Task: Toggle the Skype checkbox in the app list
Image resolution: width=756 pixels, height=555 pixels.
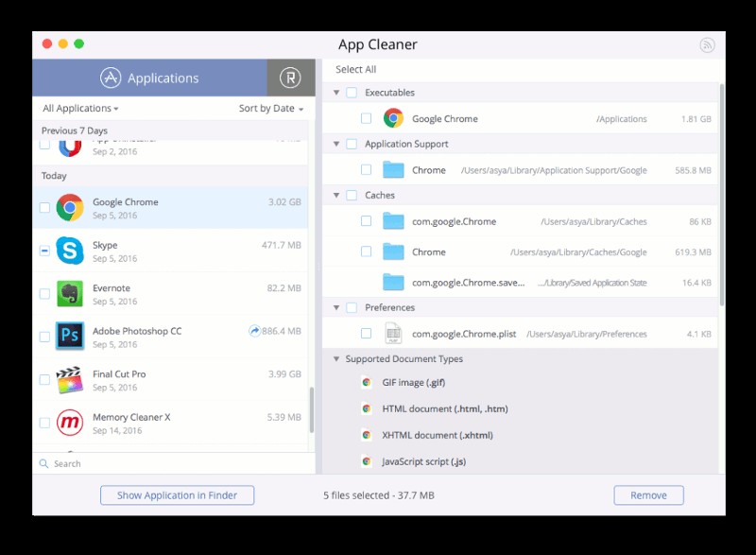Action: point(43,251)
